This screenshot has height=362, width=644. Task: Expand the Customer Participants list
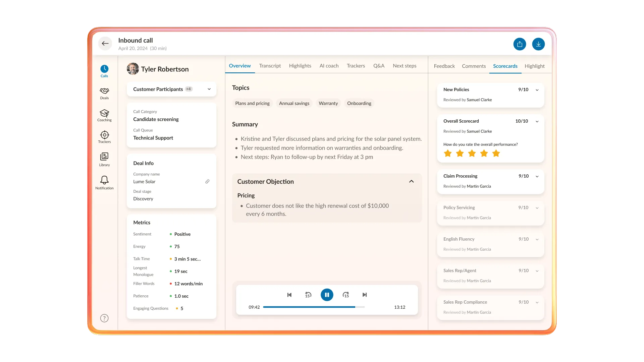click(209, 89)
